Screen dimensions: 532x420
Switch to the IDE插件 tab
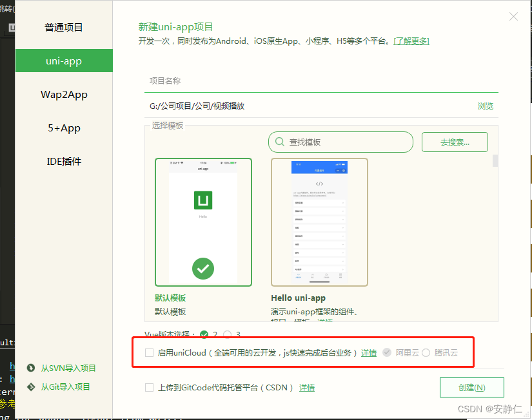point(63,161)
